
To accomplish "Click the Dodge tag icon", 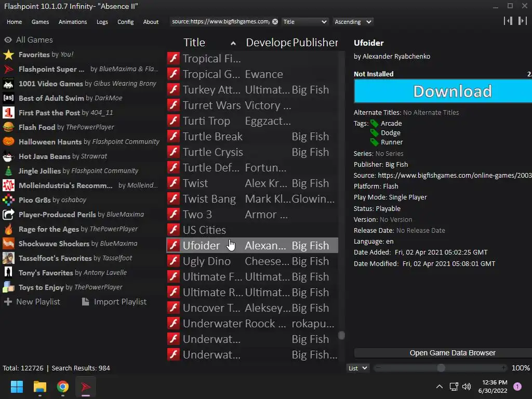I will 374,132.
